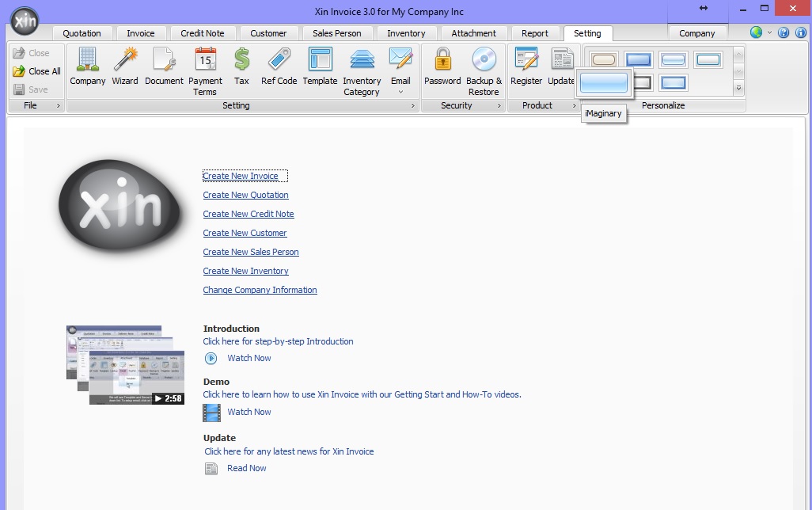The image size is (812, 510).
Task: Open the Company setting icon
Action: pos(88,66)
